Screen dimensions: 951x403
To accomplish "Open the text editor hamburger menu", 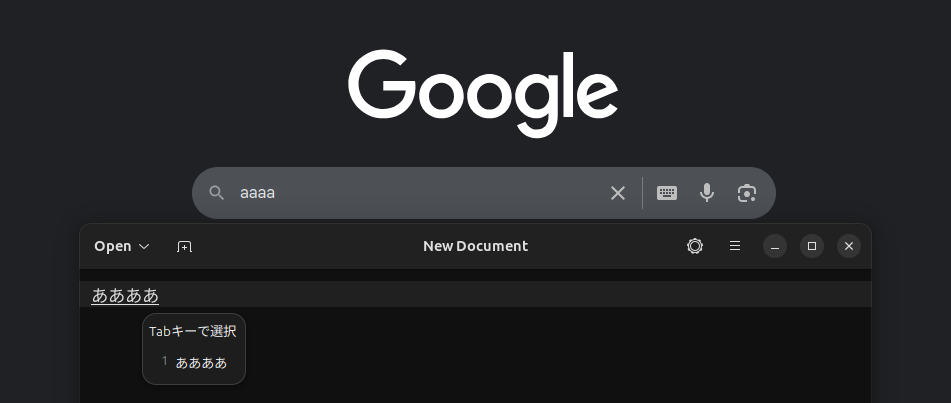I will (x=734, y=246).
